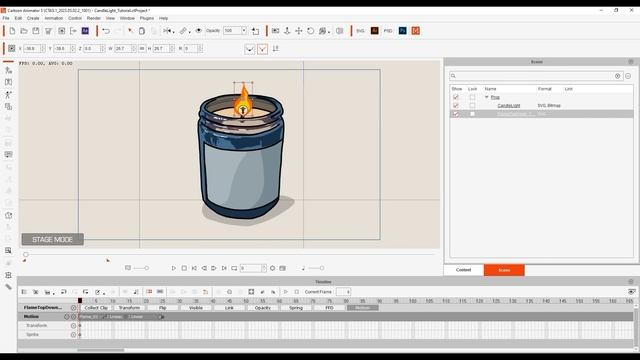Click the FFD track button
Image resolution: width=640 pixels, height=360 pixels.
329,308
